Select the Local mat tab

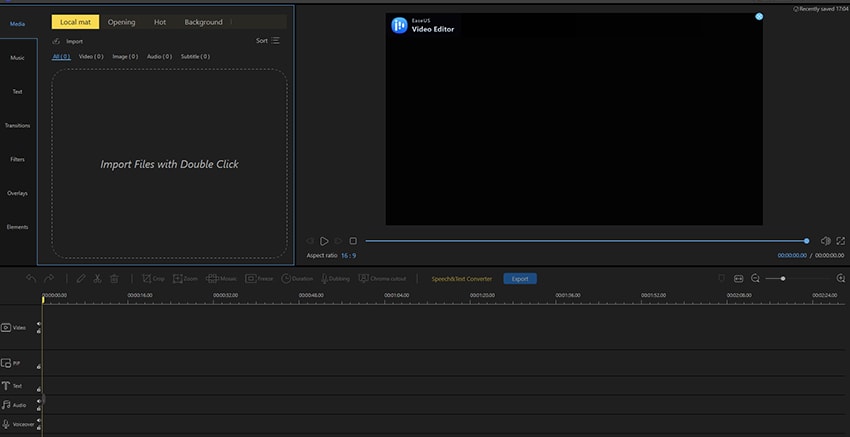(x=75, y=22)
